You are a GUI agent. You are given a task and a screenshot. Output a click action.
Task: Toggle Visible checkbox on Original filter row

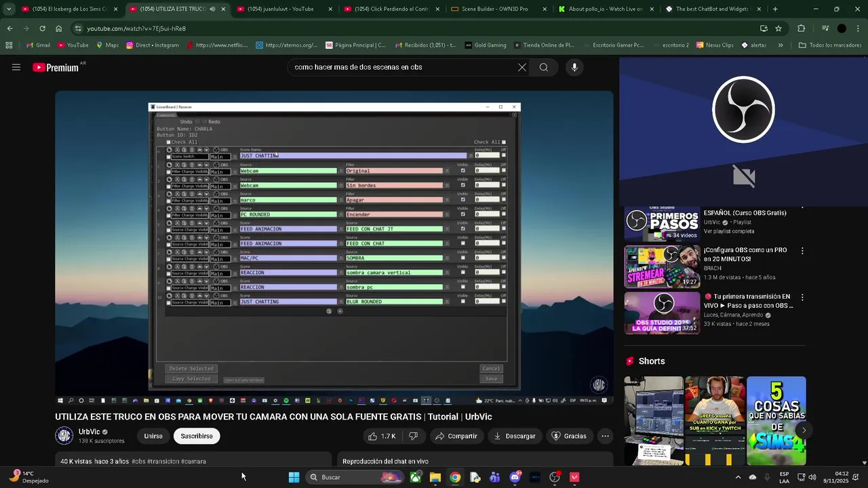(x=463, y=171)
